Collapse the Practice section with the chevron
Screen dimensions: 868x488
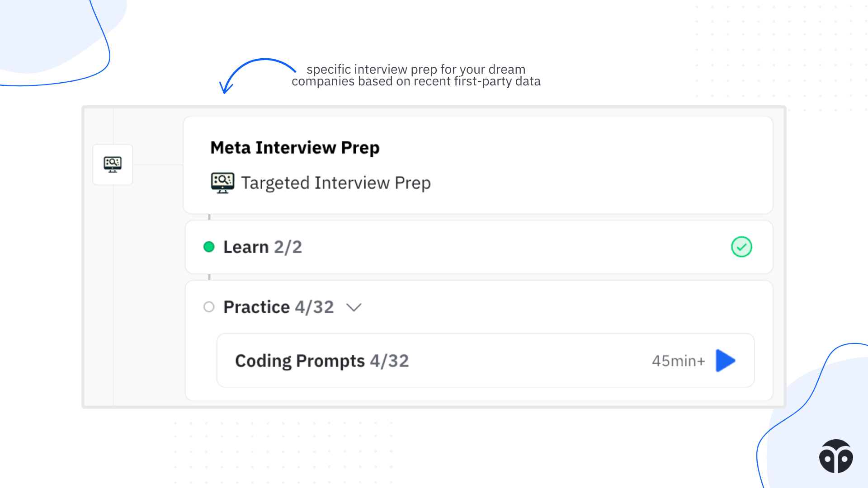[354, 308]
